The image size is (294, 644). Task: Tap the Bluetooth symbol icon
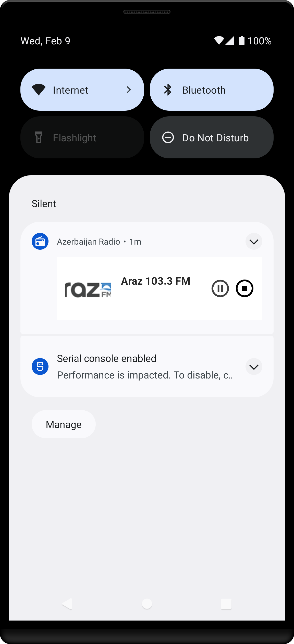[x=168, y=90]
